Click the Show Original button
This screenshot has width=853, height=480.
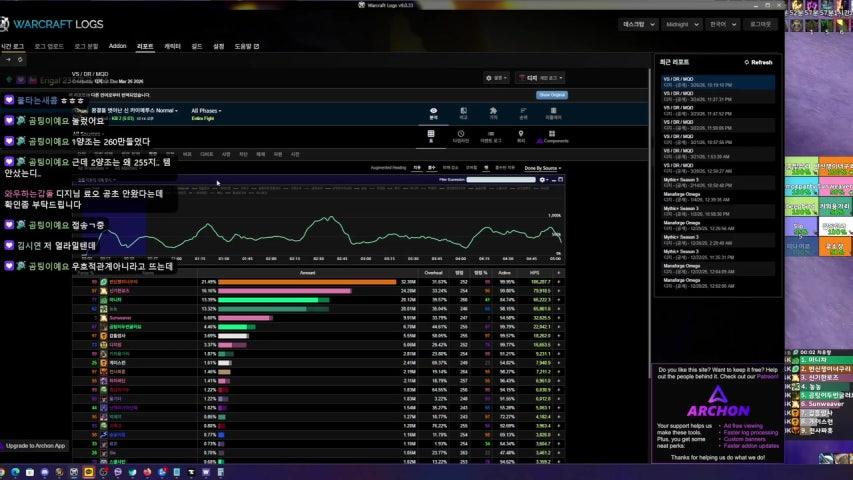551,95
